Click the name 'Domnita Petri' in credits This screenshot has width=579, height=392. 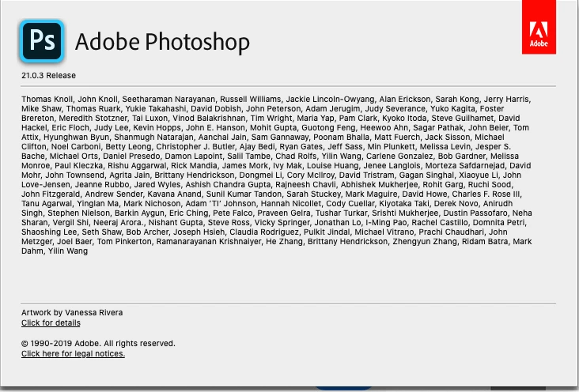click(x=498, y=223)
